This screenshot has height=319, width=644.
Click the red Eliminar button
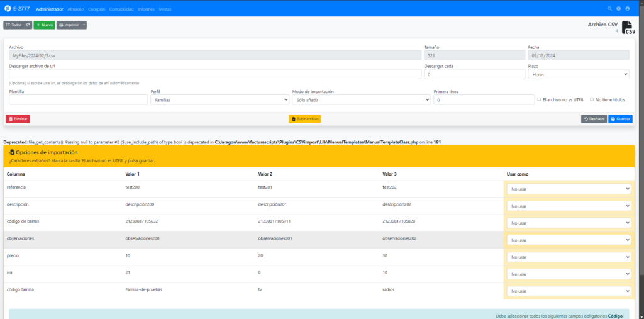pos(18,119)
